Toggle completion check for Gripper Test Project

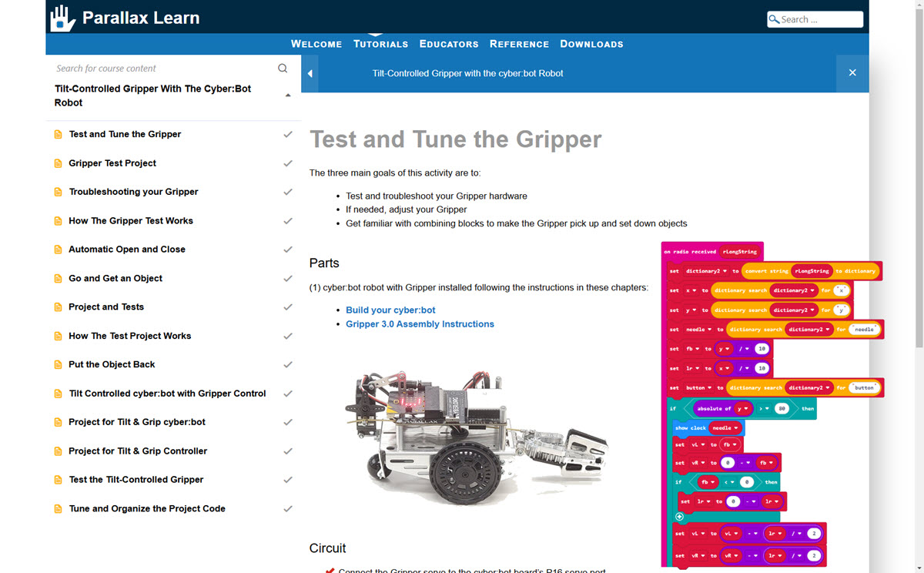288,163
